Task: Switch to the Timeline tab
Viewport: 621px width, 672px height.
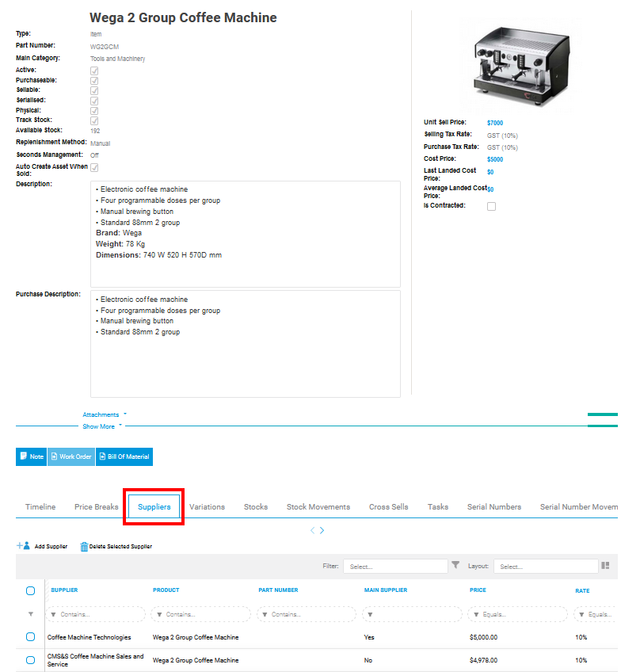Action: coord(40,506)
